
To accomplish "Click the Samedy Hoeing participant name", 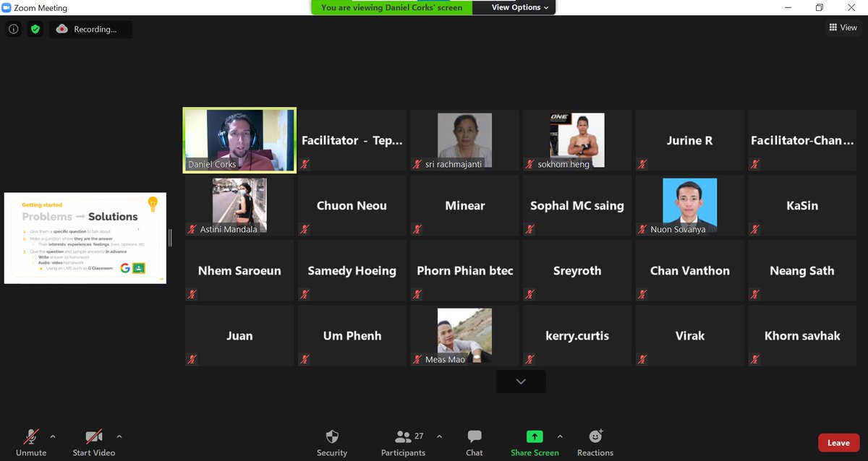I will click(352, 271).
